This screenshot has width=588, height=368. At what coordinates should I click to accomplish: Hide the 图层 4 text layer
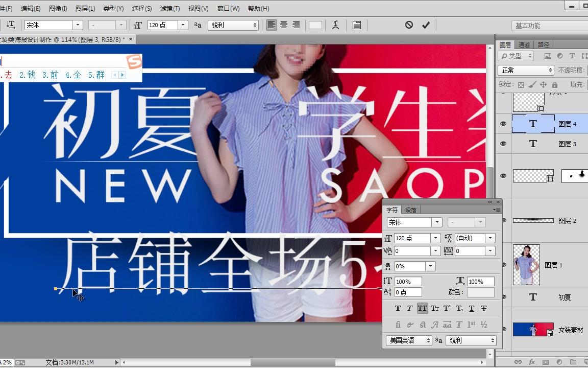click(503, 124)
